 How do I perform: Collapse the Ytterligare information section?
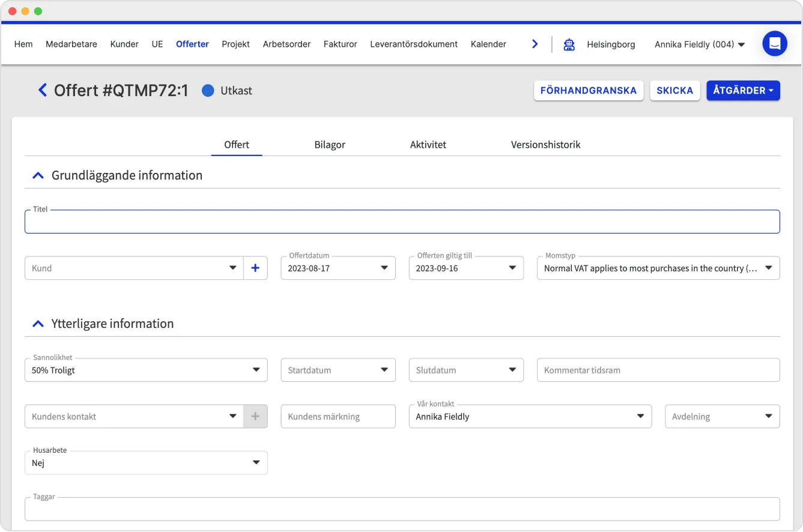point(38,324)
